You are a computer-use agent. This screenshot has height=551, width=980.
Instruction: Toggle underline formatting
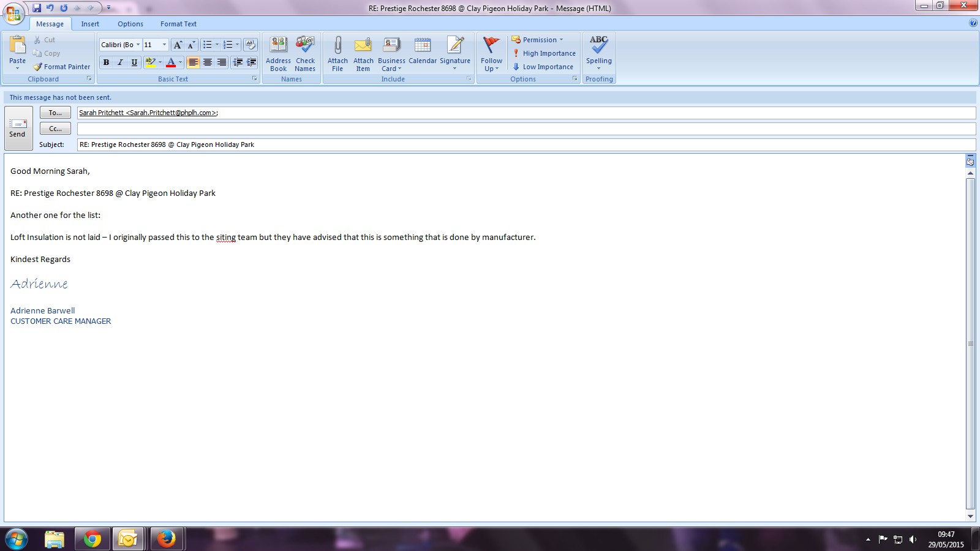[x=134, y=62]
